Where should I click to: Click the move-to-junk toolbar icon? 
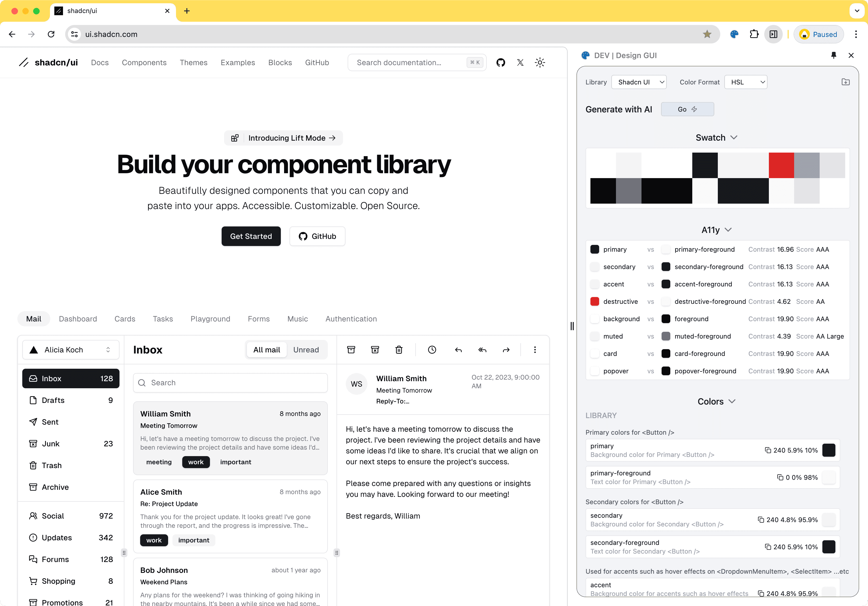375,350
